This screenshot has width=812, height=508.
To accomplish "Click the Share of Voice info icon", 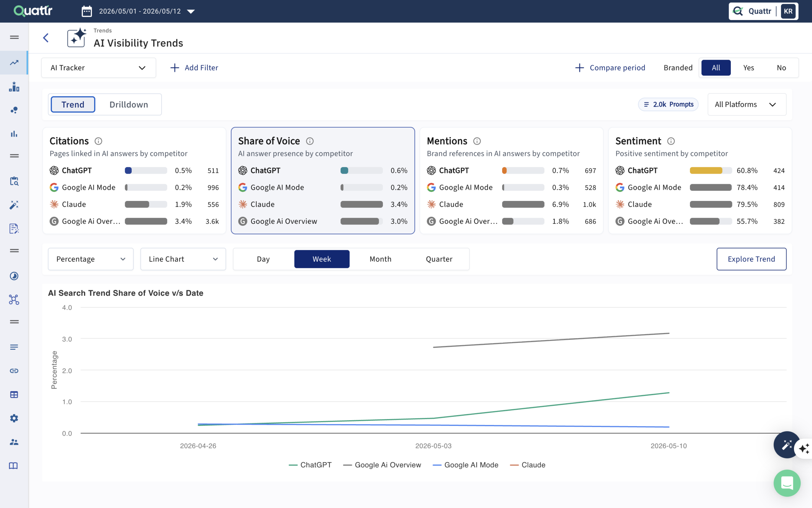I will 310,141.
